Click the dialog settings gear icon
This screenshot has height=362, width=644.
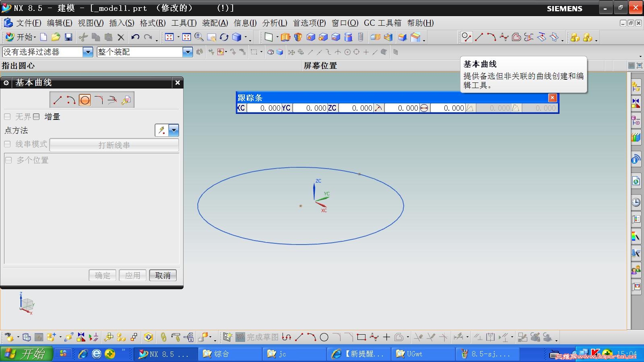(6, 83)
